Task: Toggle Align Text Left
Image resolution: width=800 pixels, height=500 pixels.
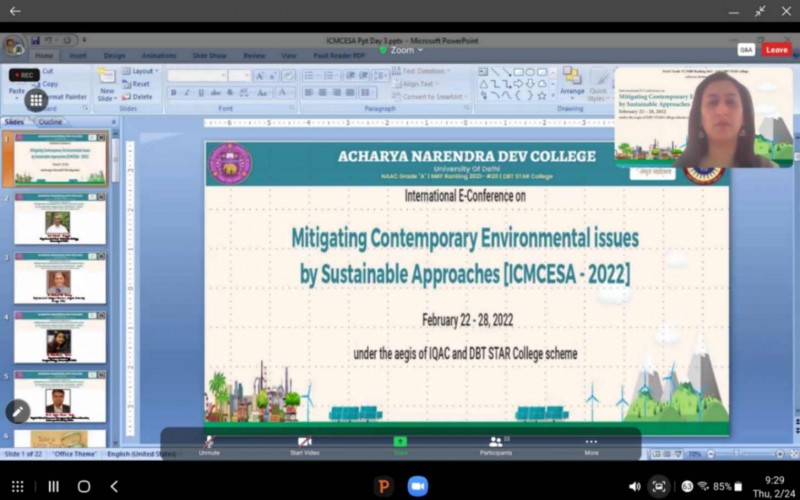Action: point(309,93)
